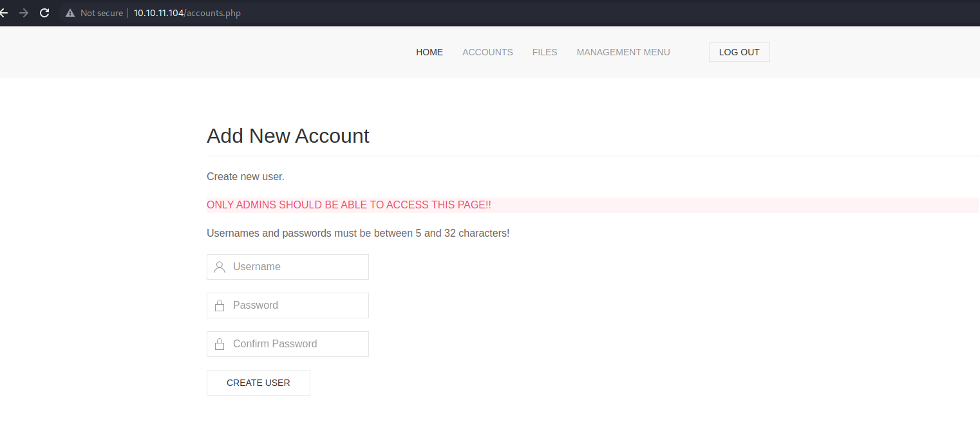Select the URL in the address bar
Image resolution: width=980 pixels, height=438 pixels.
point(187,13)
